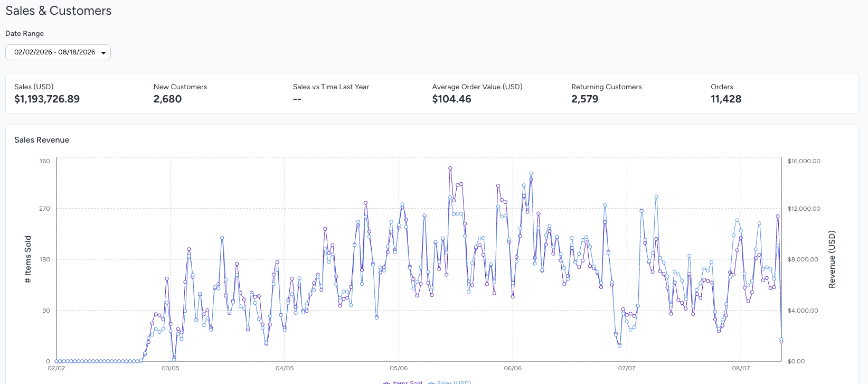Screen dimensions: 868x384
Task: Click the 'Orders' metric label
Action: tap(722, 87)
